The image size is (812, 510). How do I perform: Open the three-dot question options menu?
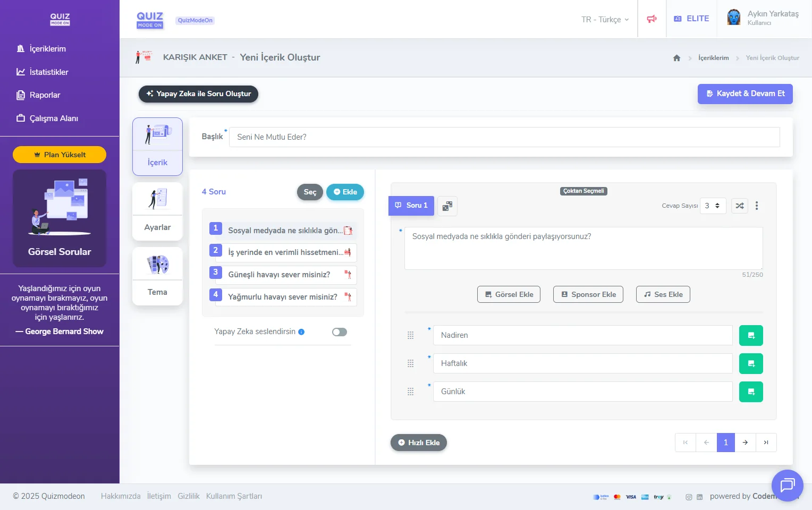[757, 206]
